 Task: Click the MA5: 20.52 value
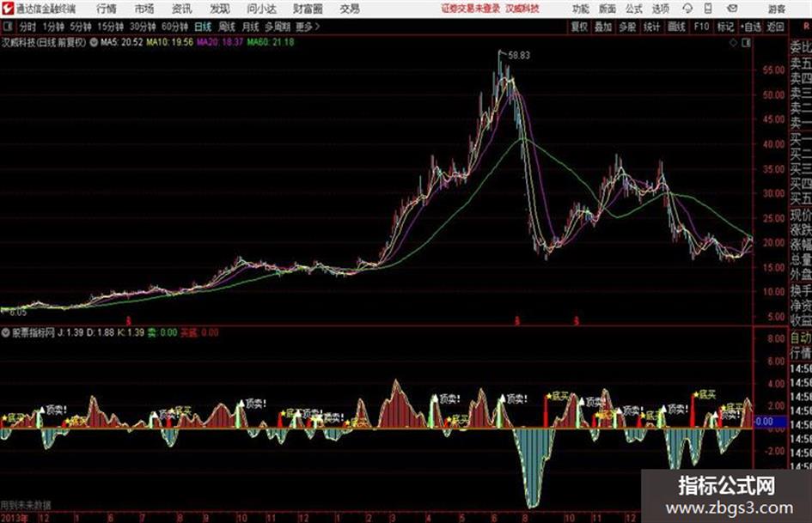pyautogui.click(x=122, y=42)
